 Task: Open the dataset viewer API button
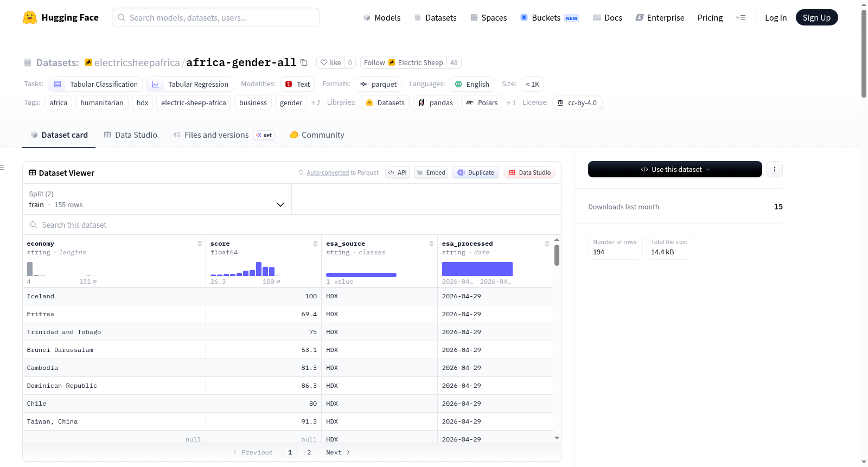(397, 172)
